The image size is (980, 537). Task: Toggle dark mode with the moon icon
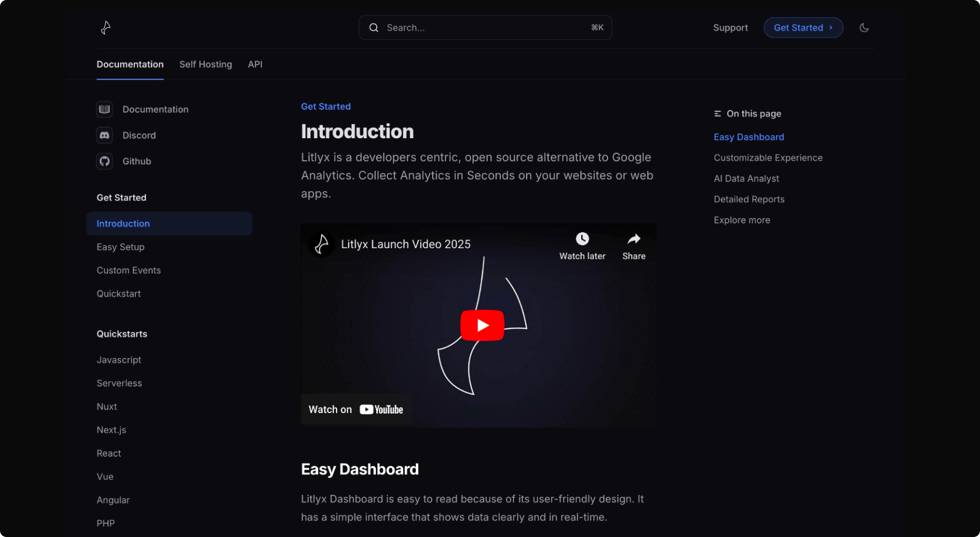coord(864,28)
